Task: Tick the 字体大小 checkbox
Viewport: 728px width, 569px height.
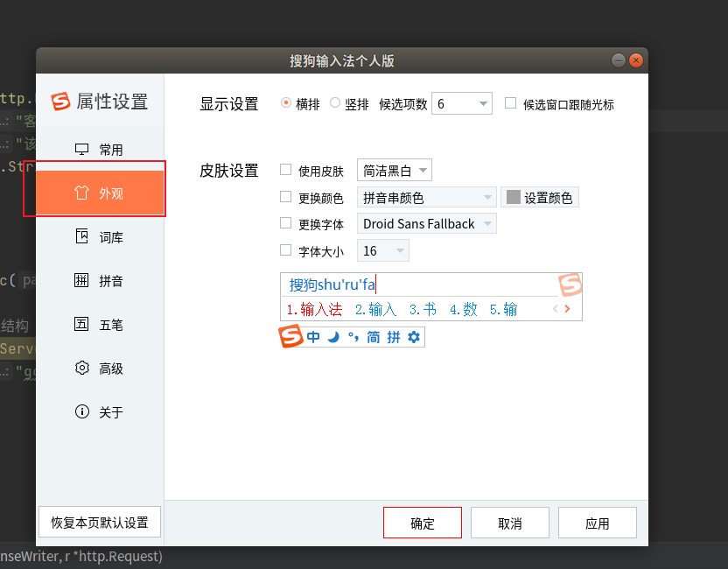Action: (x=285, y=250)
